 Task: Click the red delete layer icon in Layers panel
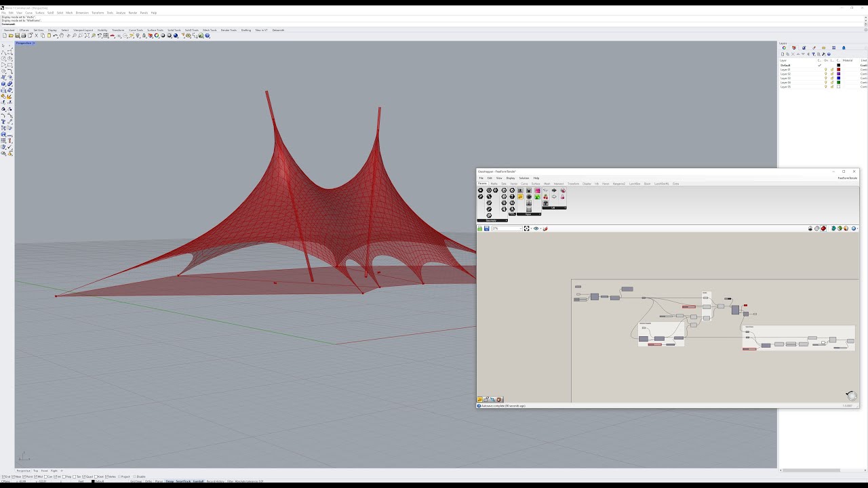point(793,54)
